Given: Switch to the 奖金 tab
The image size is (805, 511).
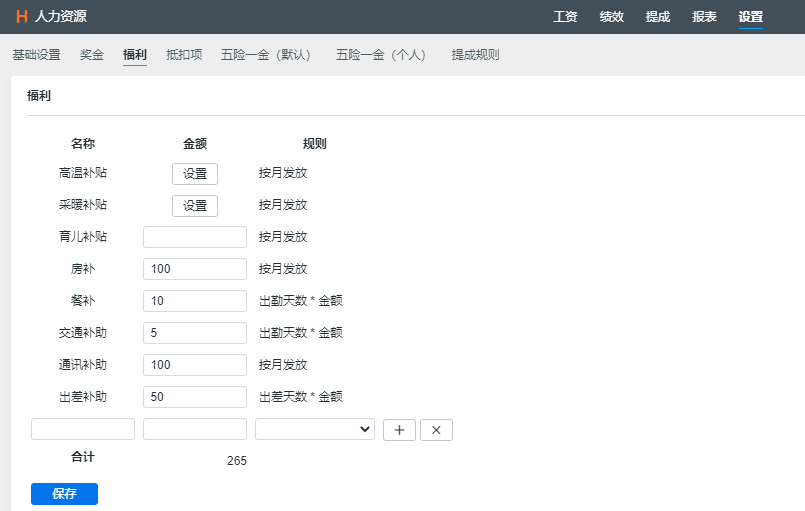Looking at the screenshot, I should coord(92,55).
